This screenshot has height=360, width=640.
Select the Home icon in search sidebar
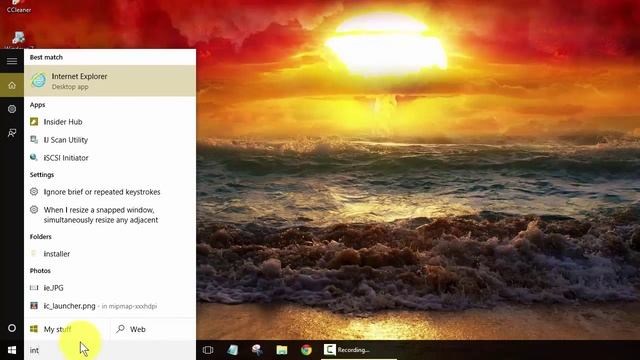click(x=12, y=85)
